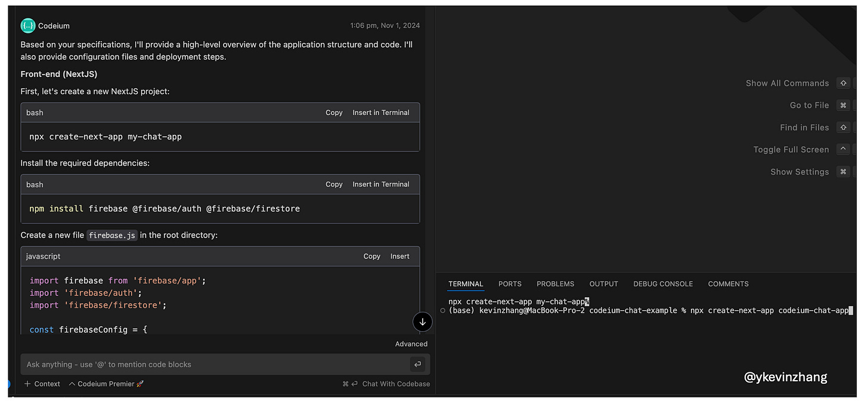Click Insert on the javascript firebase code block
This screenshot has width=868, height=404.
click(x=399, y=256)
